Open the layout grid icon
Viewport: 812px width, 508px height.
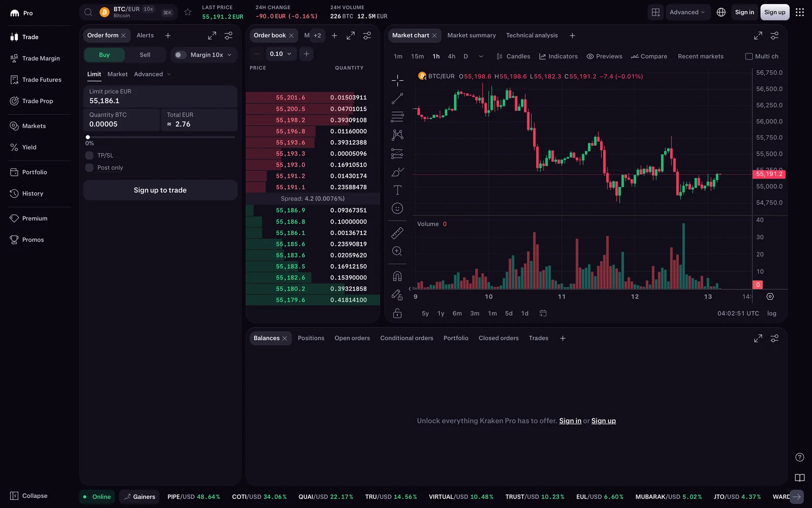(x=656, y=12)
